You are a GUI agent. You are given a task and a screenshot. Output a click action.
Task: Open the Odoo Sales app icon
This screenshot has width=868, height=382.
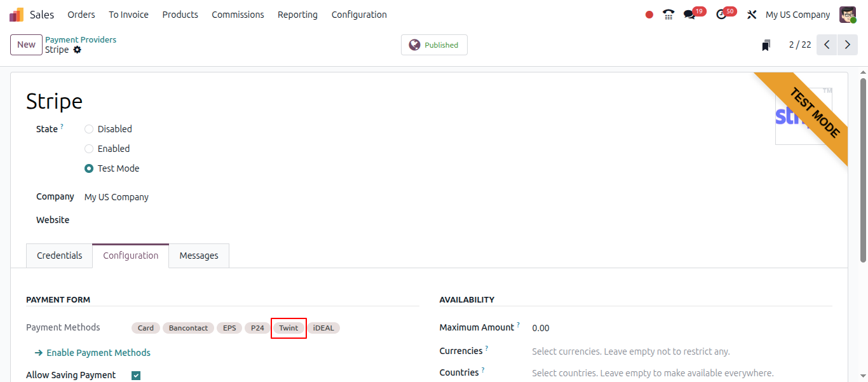(17, 14)
